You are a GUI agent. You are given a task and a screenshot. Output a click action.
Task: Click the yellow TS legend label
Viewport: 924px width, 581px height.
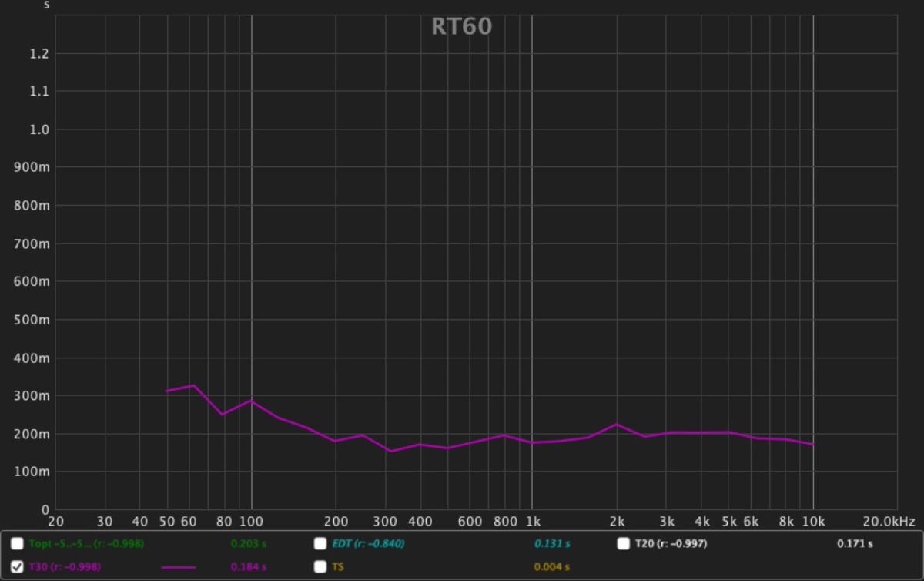click(337, 567)
